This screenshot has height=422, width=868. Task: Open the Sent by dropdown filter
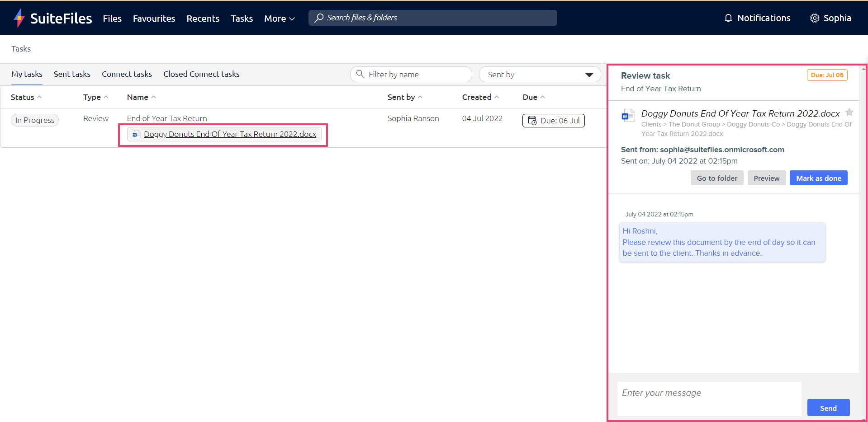540,75
